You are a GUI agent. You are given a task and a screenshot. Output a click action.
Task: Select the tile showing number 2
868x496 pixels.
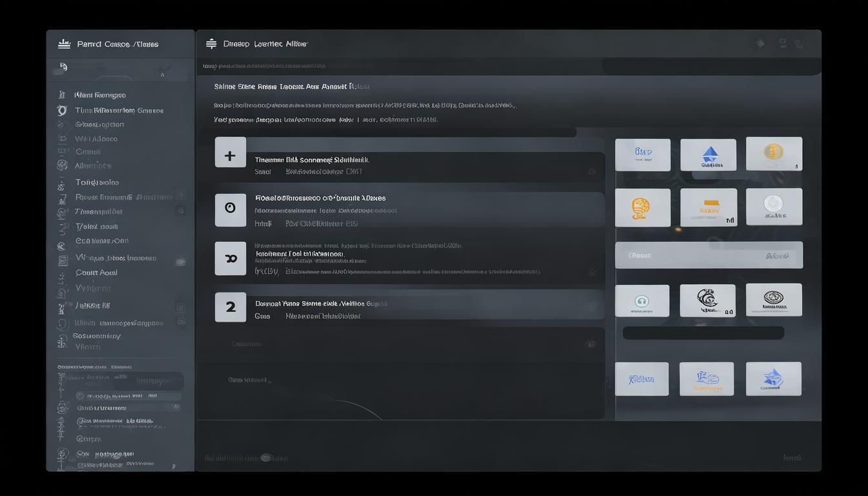point(230,307)
